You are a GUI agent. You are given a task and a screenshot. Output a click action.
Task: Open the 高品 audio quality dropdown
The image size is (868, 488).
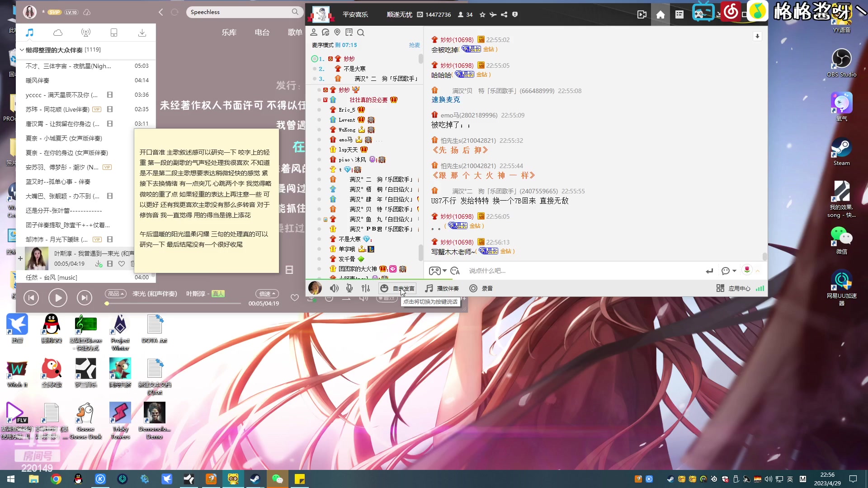click(x=116, y=294)
